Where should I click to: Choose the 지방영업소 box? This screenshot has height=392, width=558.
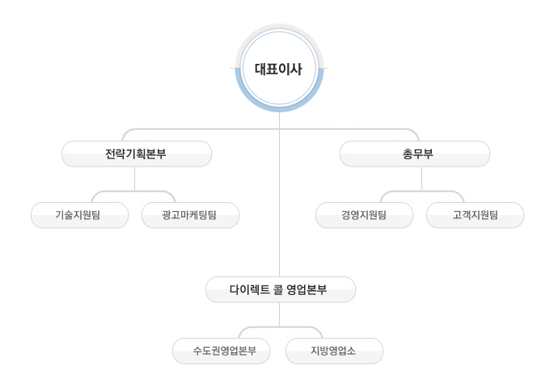coord(334,351)
